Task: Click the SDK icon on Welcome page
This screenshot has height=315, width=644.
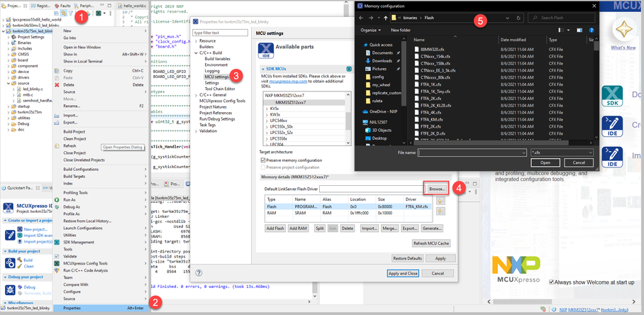Action: 612,96
